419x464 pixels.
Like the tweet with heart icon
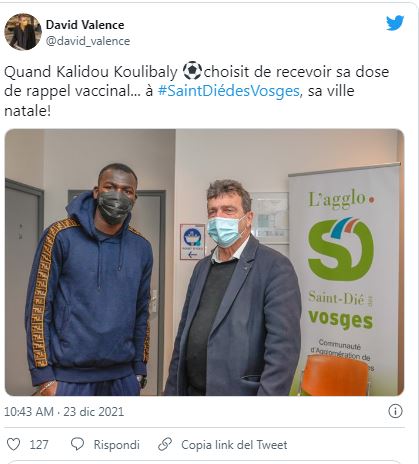point(14,445)
